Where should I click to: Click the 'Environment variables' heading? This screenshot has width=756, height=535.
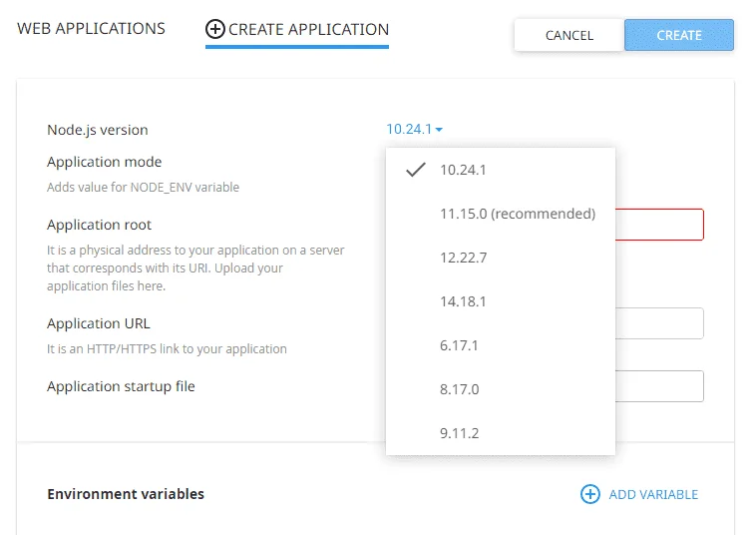click(126, 494)
